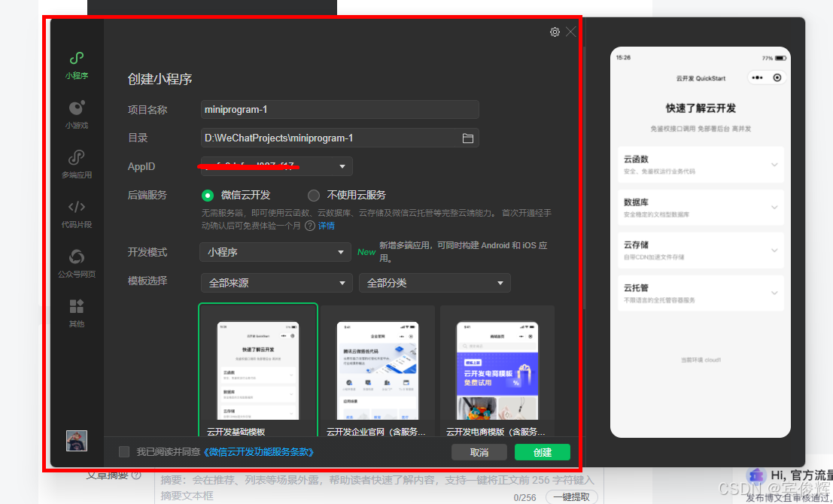Click the 创建 button
833x504 pixels.
click(x=543, y=453)
